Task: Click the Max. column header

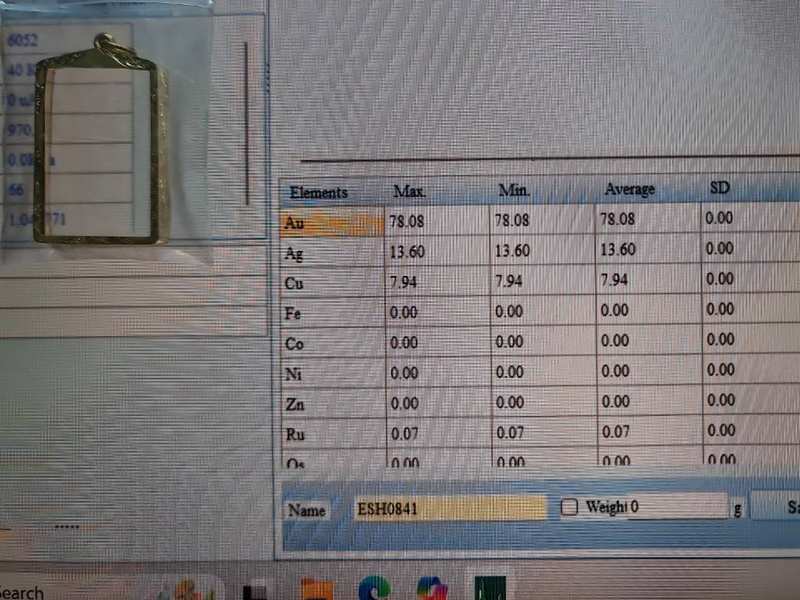Action: click(410, 190)
